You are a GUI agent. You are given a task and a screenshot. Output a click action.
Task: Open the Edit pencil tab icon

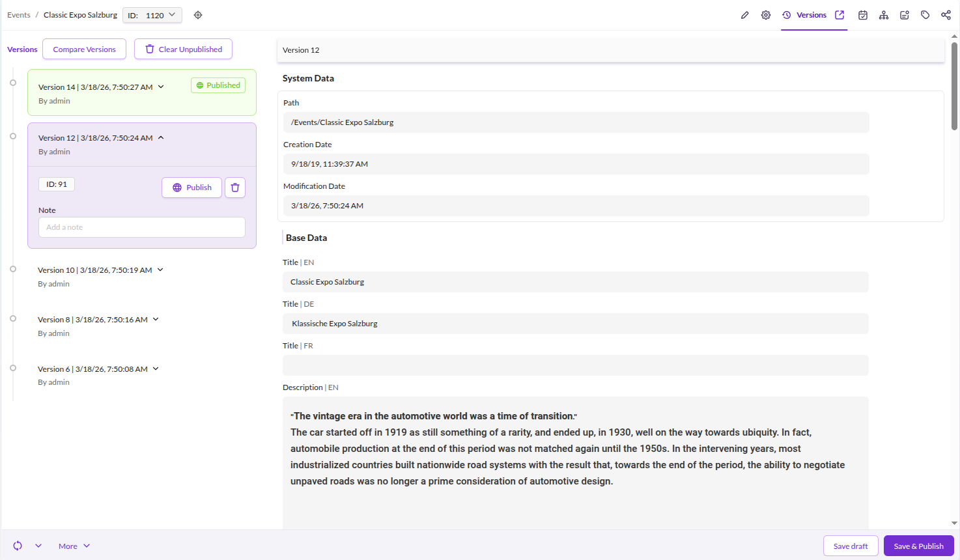point(744,15)
